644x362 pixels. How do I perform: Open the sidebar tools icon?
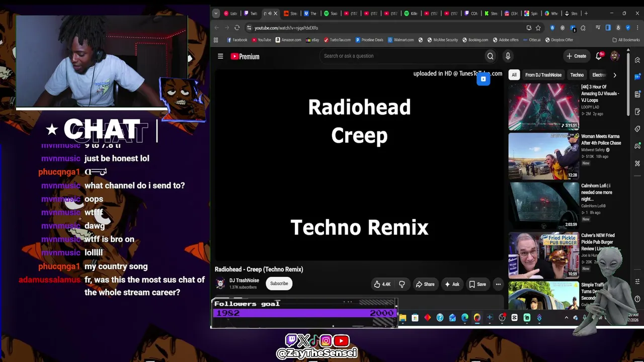637,163
